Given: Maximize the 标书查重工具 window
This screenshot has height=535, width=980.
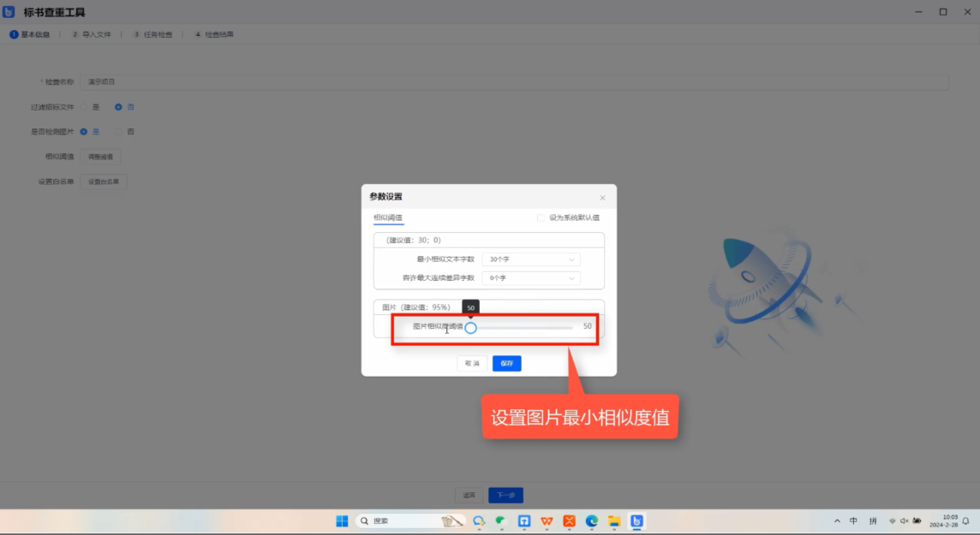Looking at the screenshot, I should (x=943, y=12).
